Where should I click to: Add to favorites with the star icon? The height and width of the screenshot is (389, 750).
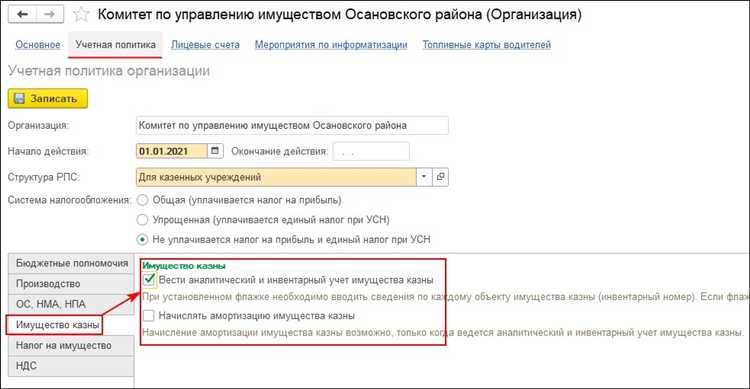[x=81, y=14]
